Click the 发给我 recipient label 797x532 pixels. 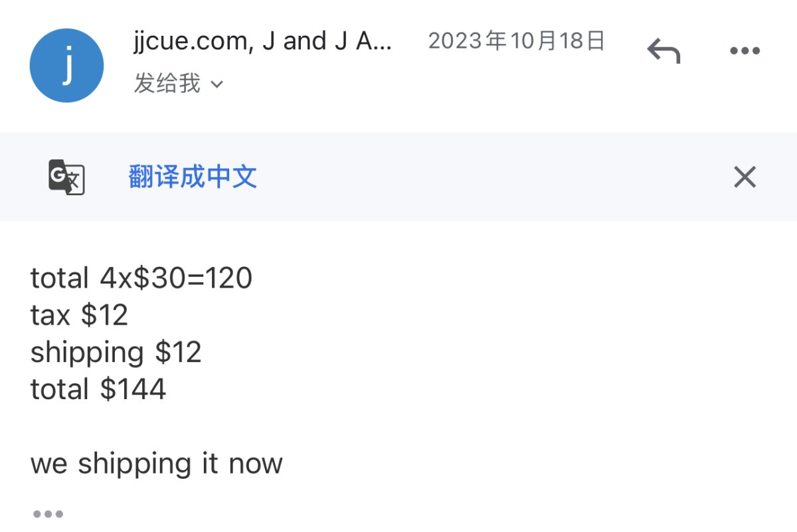[x=167, y=84]
